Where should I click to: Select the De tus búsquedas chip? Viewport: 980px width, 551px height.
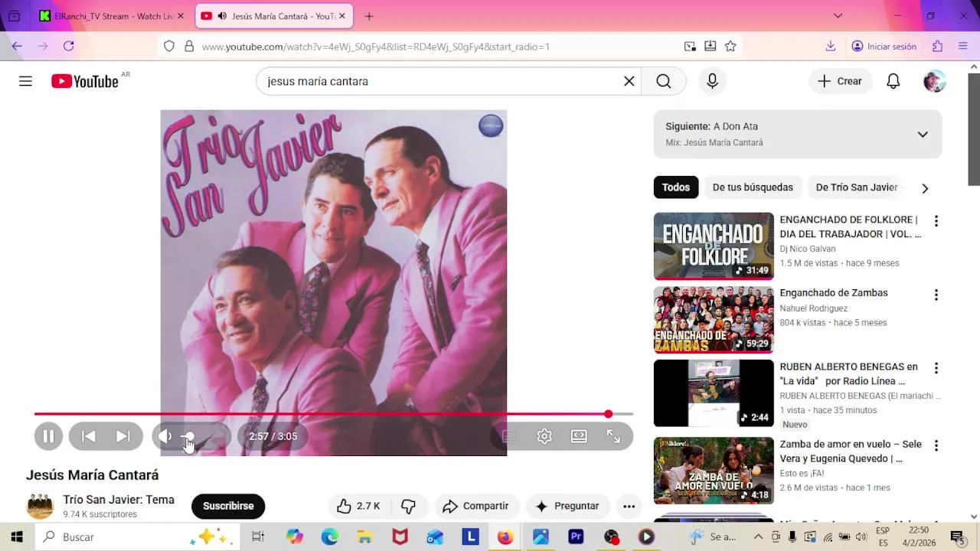[753, 187]
